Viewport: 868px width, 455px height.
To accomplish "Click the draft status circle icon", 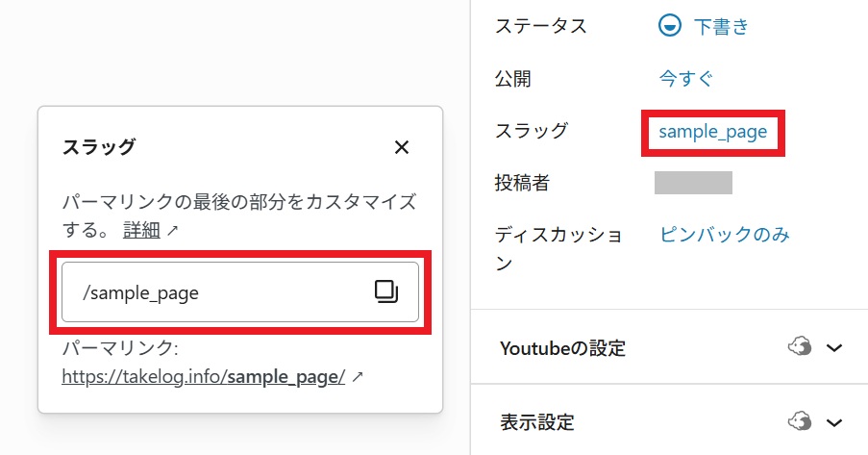I will tap(670, 26).
